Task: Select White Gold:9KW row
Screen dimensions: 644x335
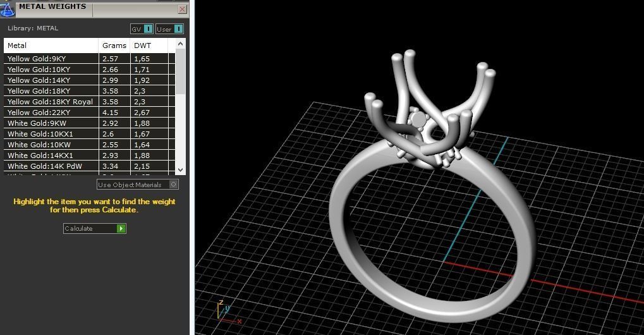Action: 90,123
